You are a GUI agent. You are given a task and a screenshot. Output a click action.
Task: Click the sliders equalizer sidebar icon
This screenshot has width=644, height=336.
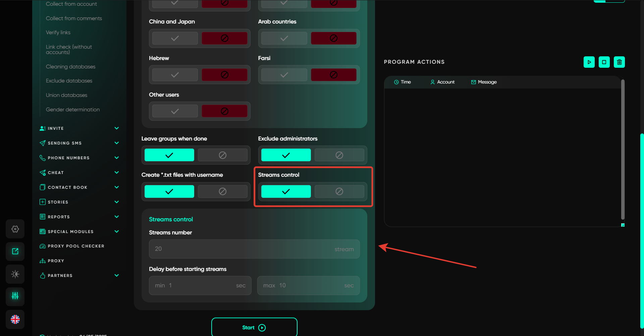[x=15, y=296]
